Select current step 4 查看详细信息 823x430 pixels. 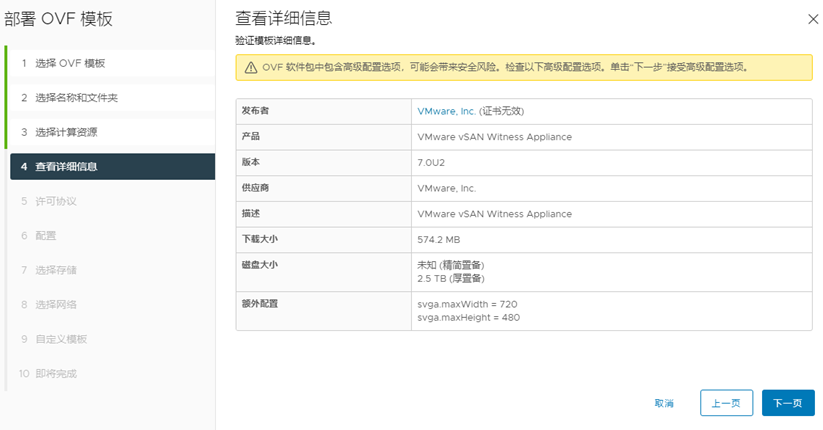[112, 166]
